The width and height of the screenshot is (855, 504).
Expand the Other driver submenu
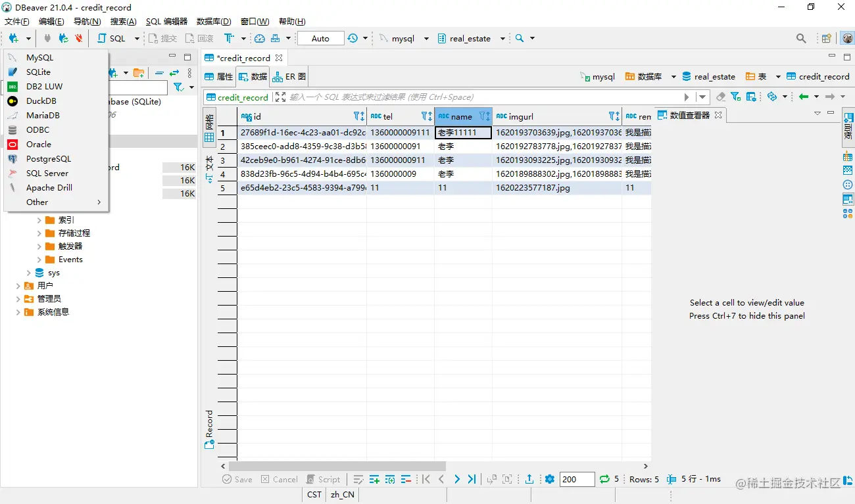pyautogui.click(x=37, y=202)
